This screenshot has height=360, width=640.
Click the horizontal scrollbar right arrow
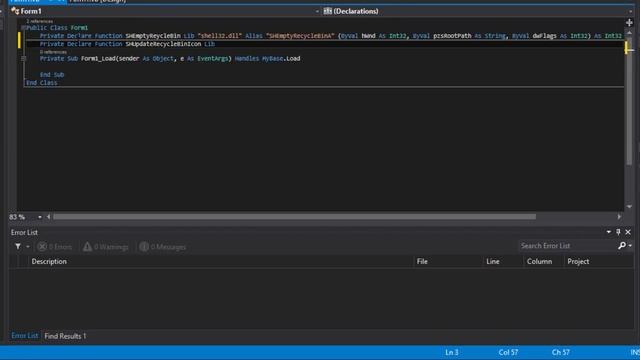[619, 217]
